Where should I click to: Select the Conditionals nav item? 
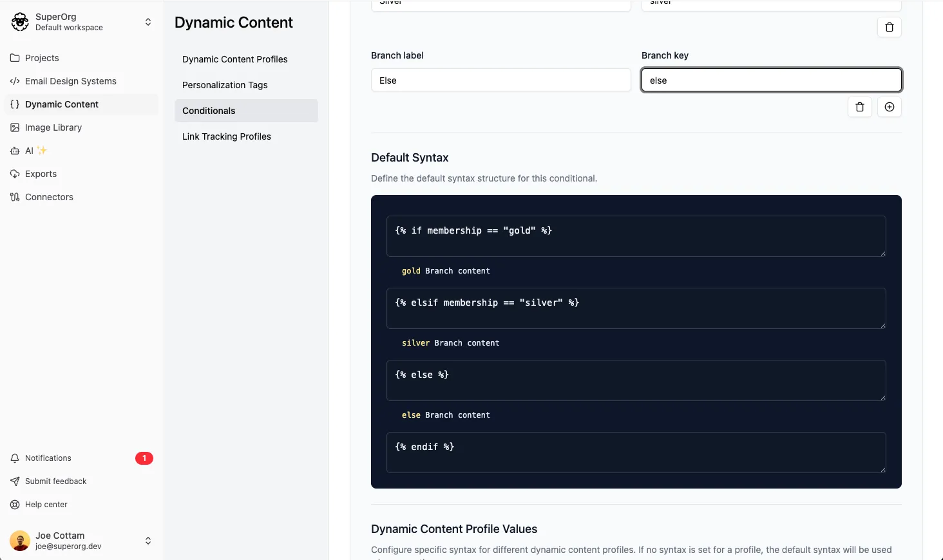click(209, 110)
